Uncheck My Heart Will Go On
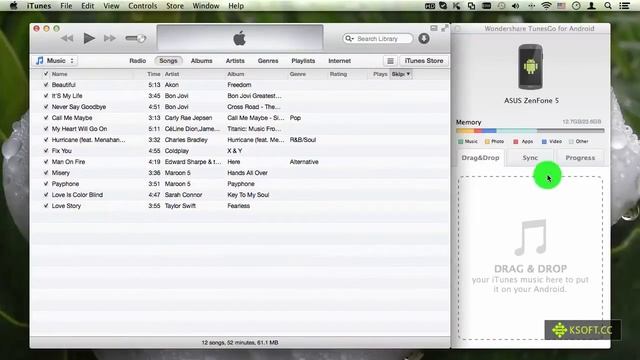640x360 pixels. [46, 129]
